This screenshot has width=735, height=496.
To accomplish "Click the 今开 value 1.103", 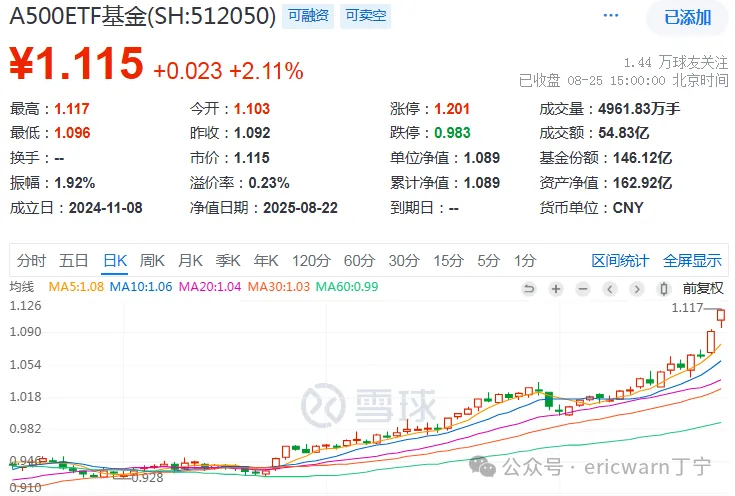I will (252, 109).
